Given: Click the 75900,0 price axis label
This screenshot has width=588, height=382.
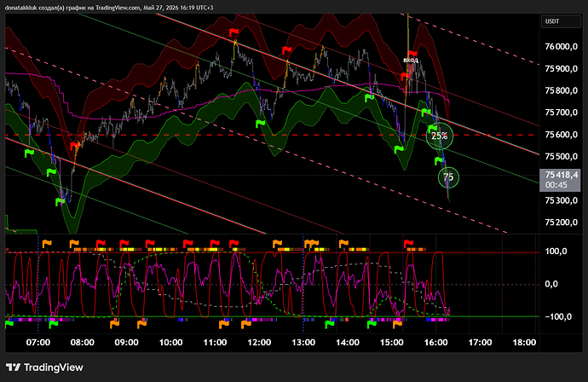Looking at the screenshot, I should coord(561,69).
